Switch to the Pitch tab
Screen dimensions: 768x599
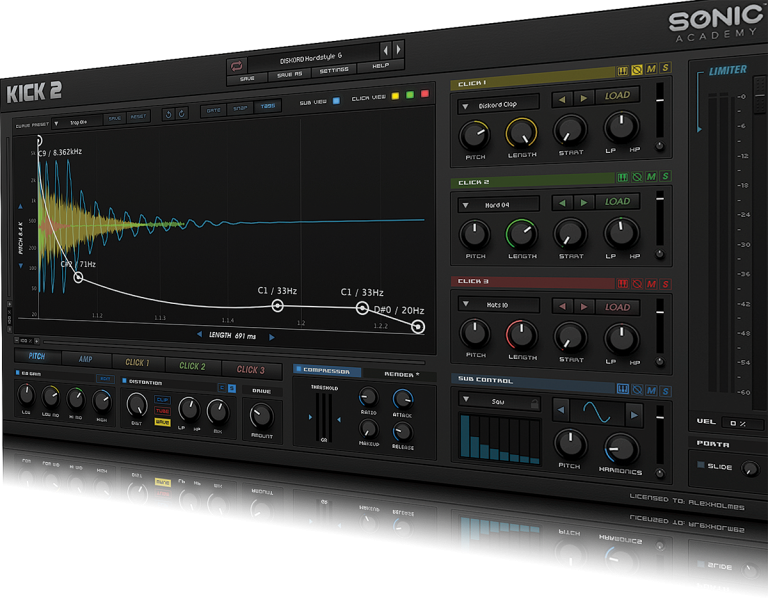(x=37, y=356)
